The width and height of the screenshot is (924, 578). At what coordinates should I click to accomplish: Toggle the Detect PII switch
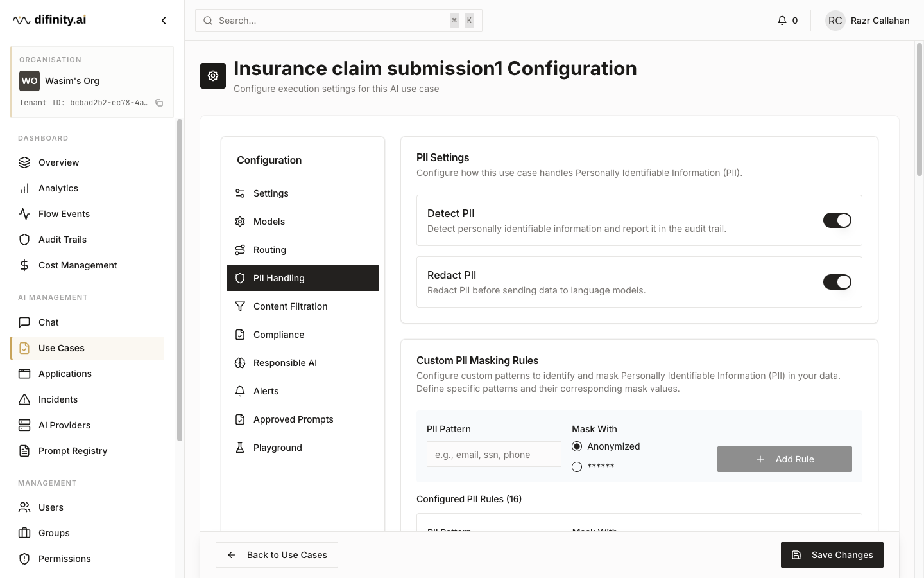837,220
